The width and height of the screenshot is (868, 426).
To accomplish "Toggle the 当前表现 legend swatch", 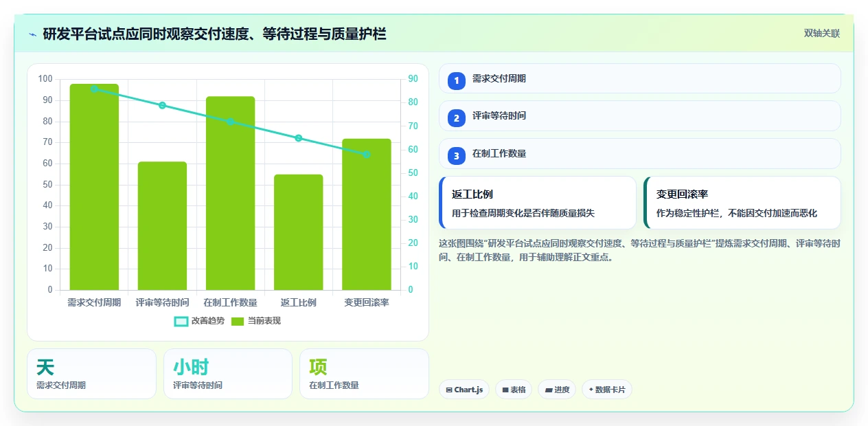I will click(238, 321).
